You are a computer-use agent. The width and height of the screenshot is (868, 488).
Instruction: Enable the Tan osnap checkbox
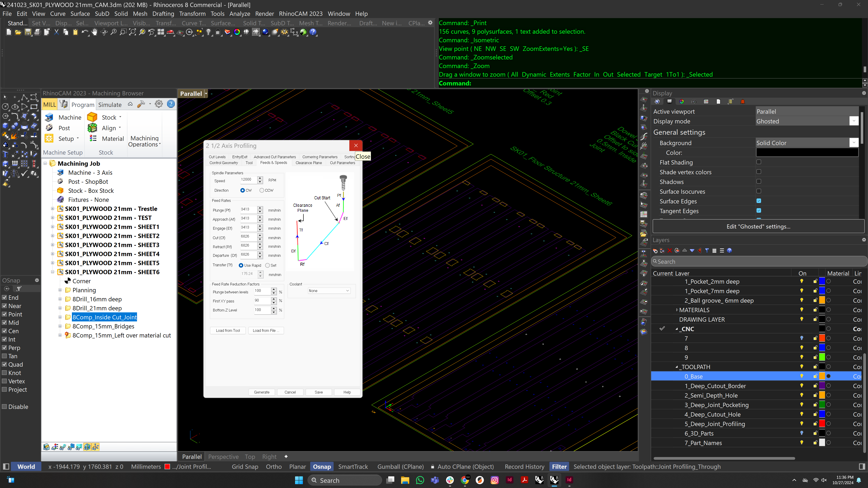[5, 356]
